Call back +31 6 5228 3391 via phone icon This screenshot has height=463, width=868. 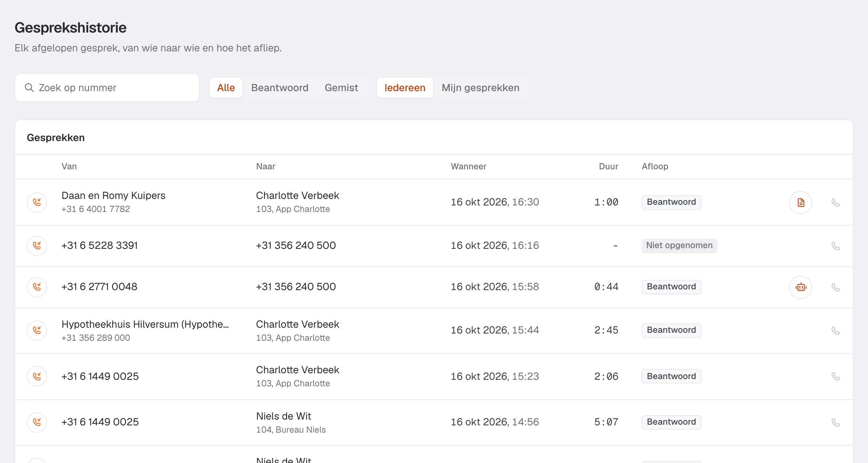point(835,246)
